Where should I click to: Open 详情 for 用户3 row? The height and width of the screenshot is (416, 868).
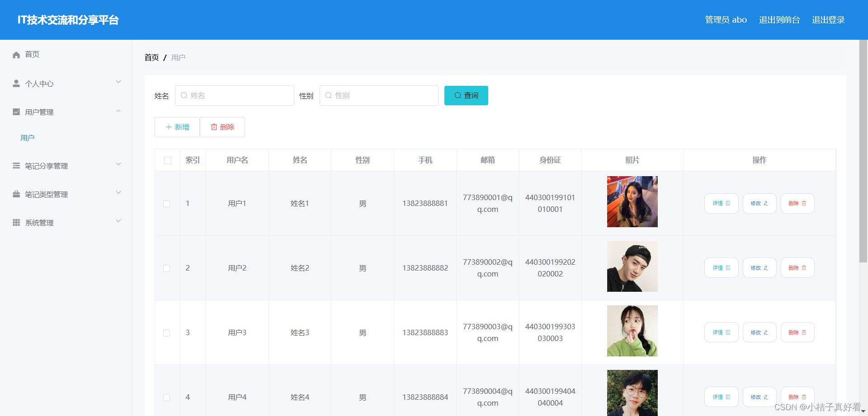721,332
